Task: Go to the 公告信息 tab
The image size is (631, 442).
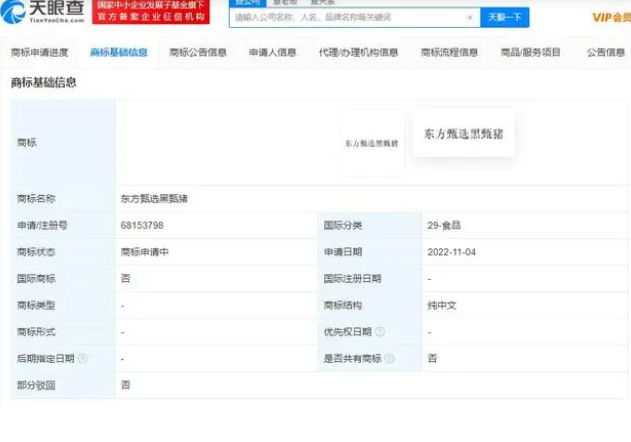Action: pos(606,52)
